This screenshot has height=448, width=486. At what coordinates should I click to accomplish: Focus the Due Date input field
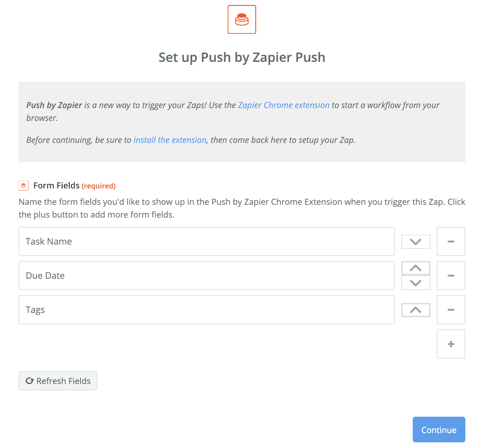pyautogui.click(x=206, y=276)
